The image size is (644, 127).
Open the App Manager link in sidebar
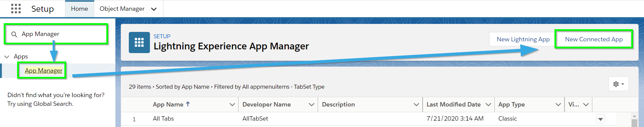44,71
